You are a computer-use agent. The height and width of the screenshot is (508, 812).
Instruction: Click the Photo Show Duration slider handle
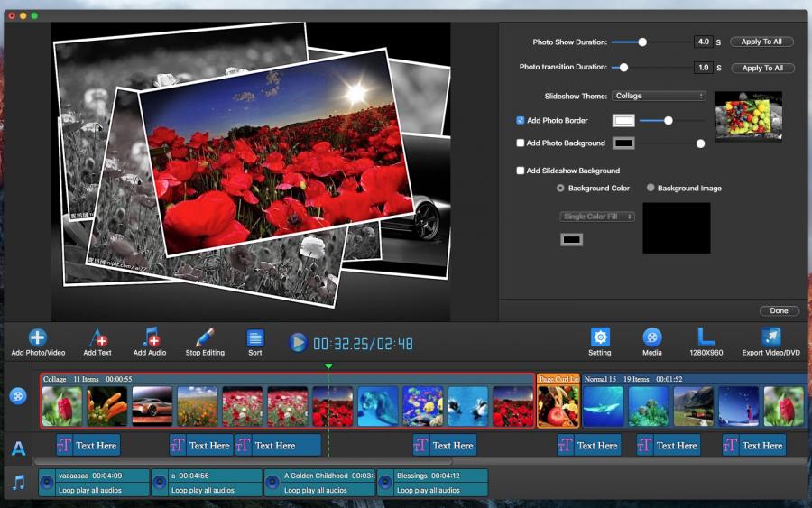642,42
